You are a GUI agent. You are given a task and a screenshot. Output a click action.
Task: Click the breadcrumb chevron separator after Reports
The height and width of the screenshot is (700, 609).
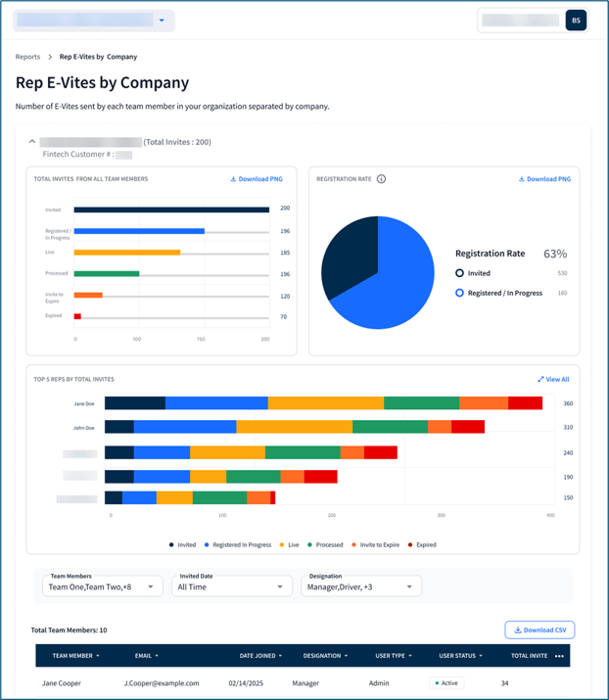point(50,57)
